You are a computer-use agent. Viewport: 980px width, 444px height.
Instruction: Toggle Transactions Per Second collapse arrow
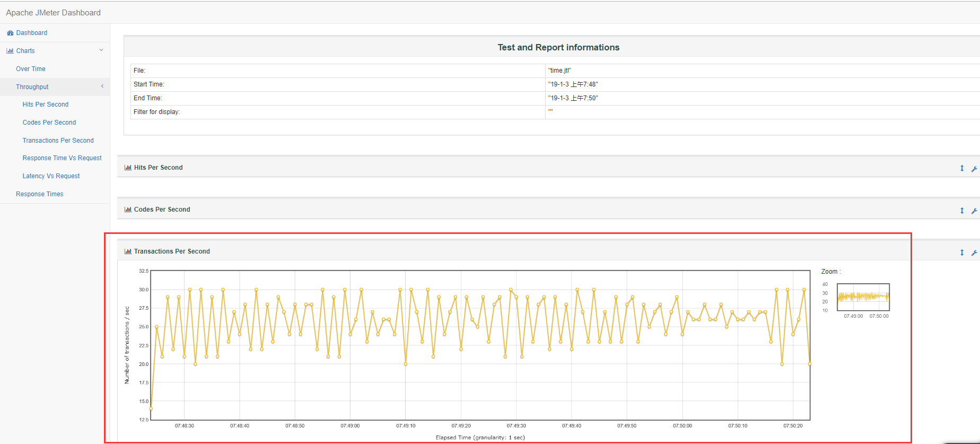coord(962,253)
